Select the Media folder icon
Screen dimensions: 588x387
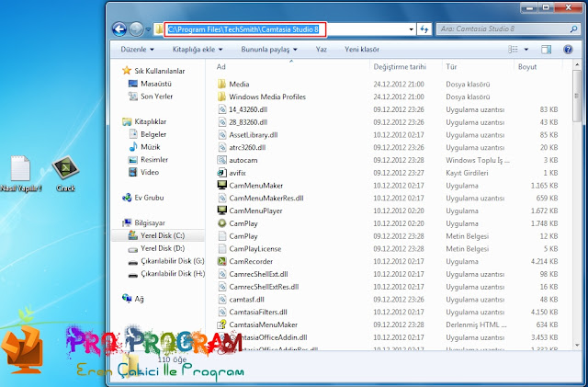222,84
